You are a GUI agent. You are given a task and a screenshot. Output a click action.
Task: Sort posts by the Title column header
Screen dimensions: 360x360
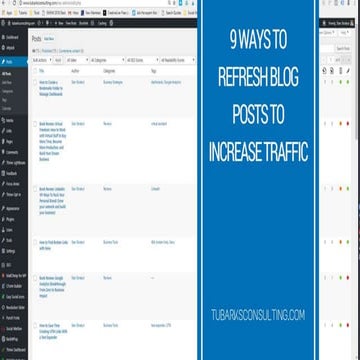(42, 71)
